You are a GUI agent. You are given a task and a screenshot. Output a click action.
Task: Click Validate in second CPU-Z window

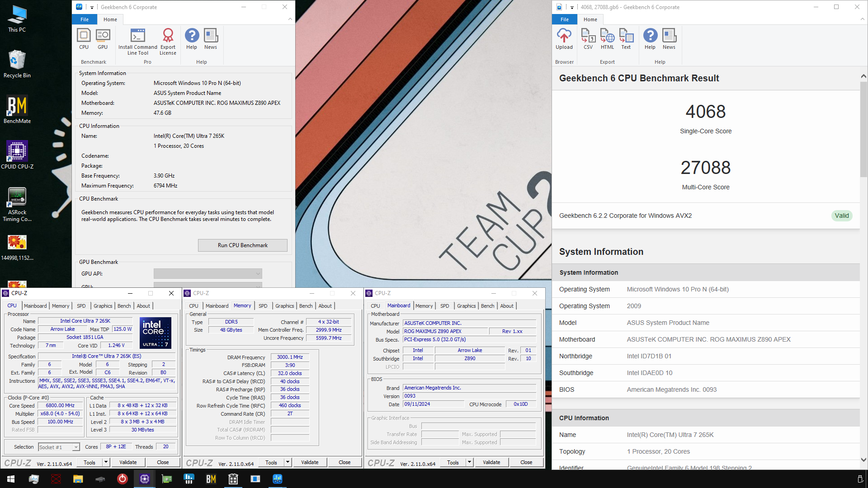coord(310,462)
